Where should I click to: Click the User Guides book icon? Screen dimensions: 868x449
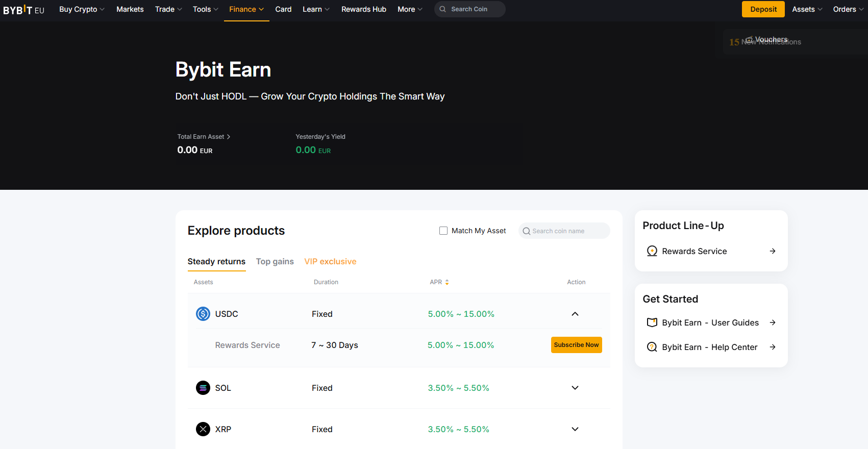coord(652,322)
